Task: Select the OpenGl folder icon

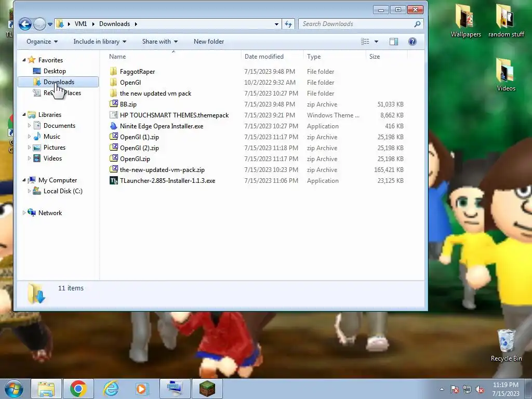Action: pyautogui.click(x=114, y=83)
